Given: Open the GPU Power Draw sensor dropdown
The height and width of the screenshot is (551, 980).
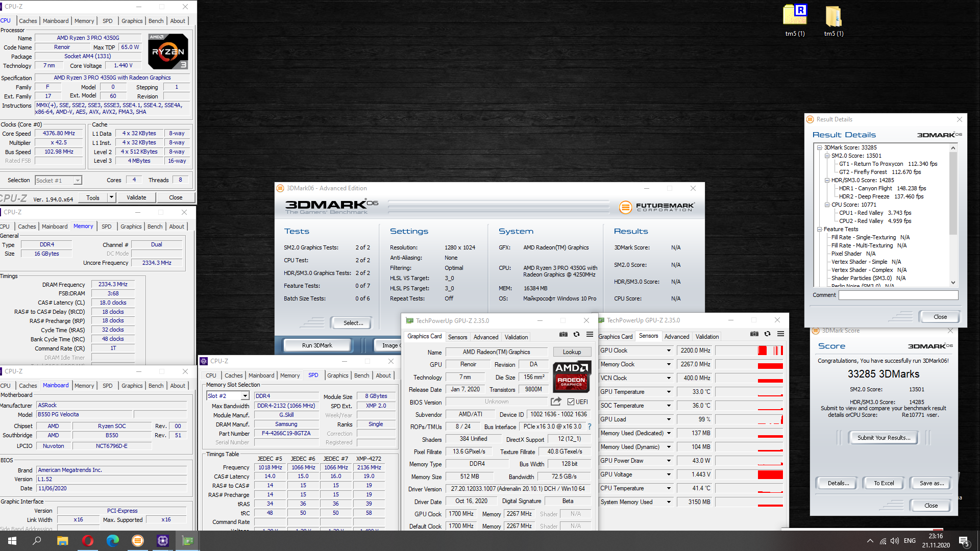Looking at the screenshot, I should [669, 461].
